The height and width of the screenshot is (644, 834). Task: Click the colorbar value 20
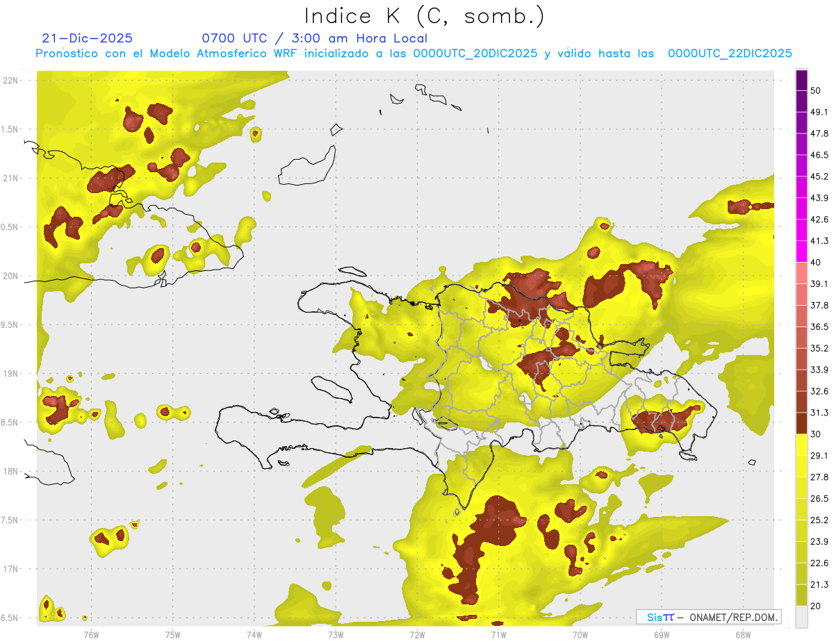click(816, 606)
